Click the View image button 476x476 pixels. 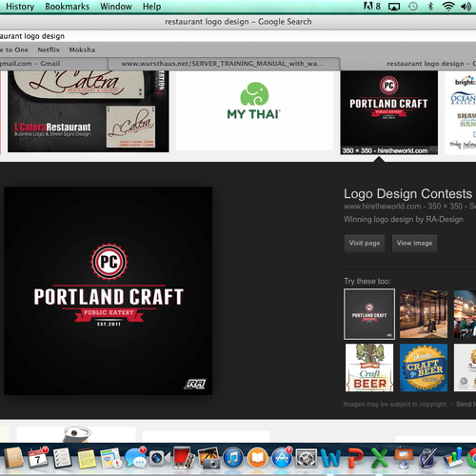414,243
